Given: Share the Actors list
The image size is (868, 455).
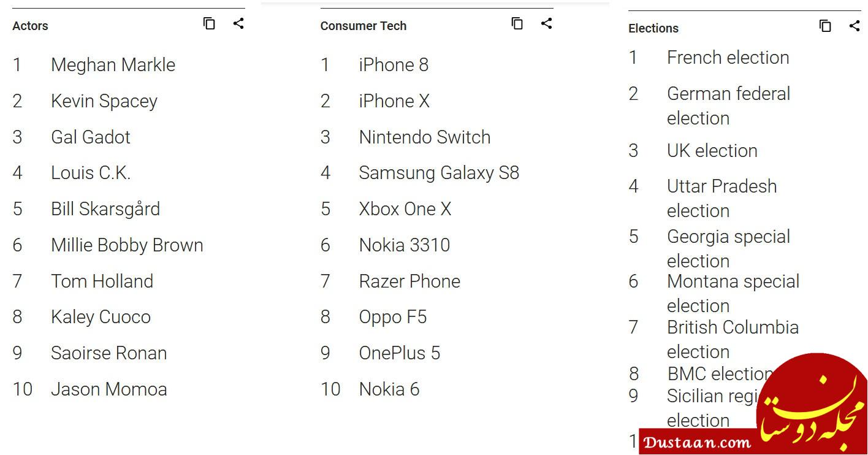Looking at the screenshot, I should pyautogui.click(x=238, y=24).
